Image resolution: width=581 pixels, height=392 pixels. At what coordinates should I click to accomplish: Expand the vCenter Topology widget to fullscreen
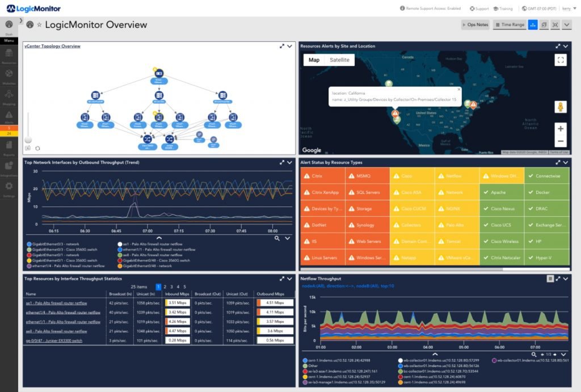pos(281,46)
